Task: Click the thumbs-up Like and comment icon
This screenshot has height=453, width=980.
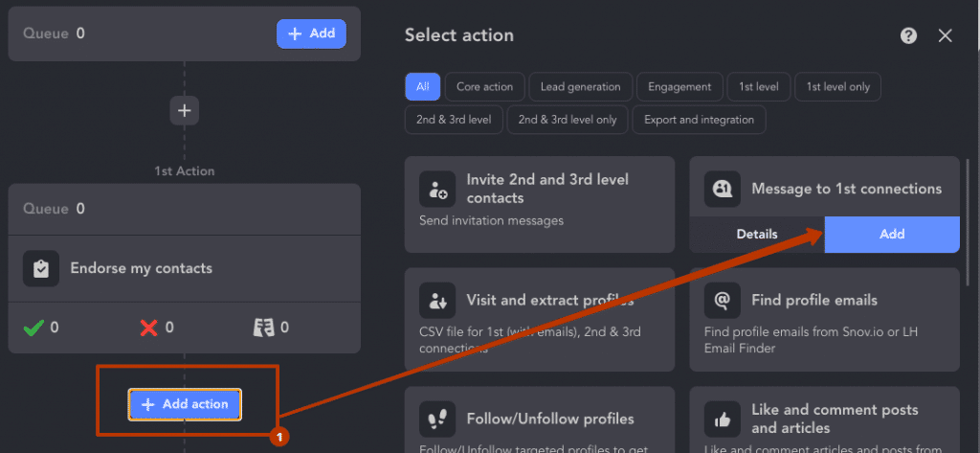Action: pyautogui.click(x=723, y=419)
